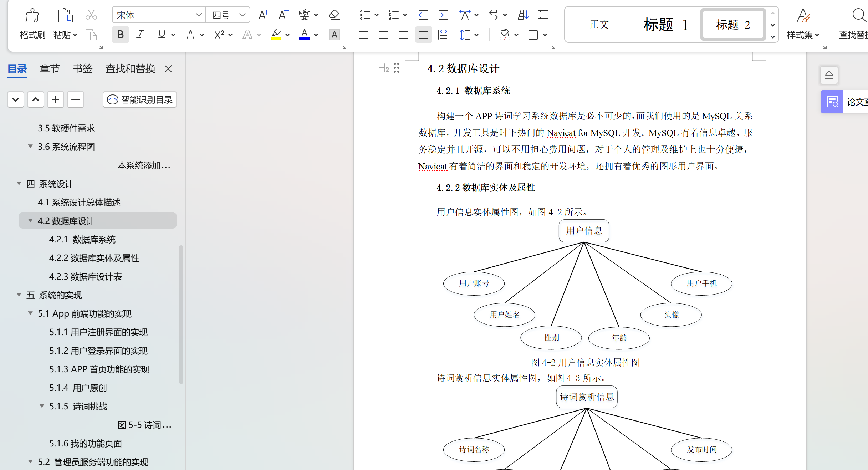The height and width of the screenshot is (470, 868).
Task: Apply the 标题 1 heading style
Action: coord(666,24)
